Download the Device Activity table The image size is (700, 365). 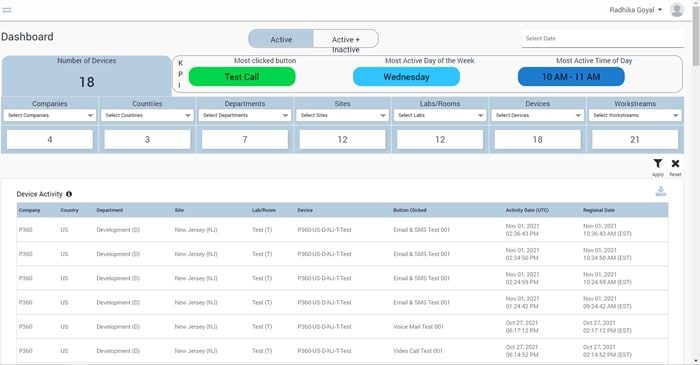tap(661, 191)
